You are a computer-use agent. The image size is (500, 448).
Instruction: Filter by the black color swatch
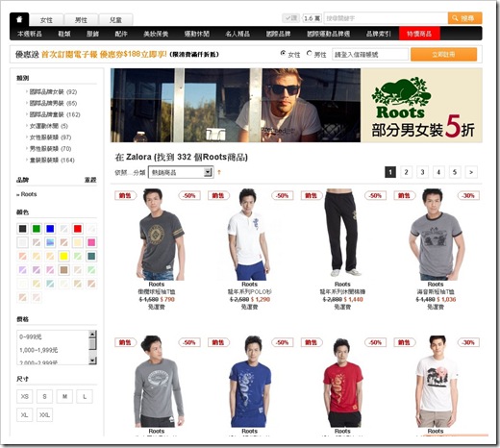pos(22,229)
